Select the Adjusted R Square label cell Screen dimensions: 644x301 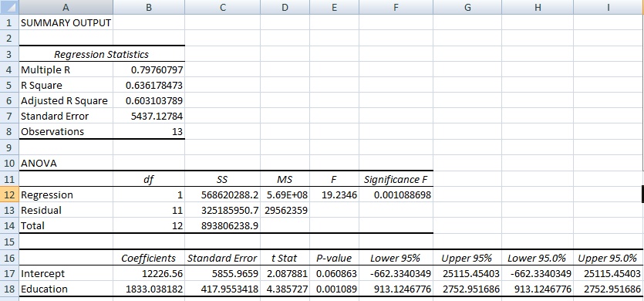66,101
